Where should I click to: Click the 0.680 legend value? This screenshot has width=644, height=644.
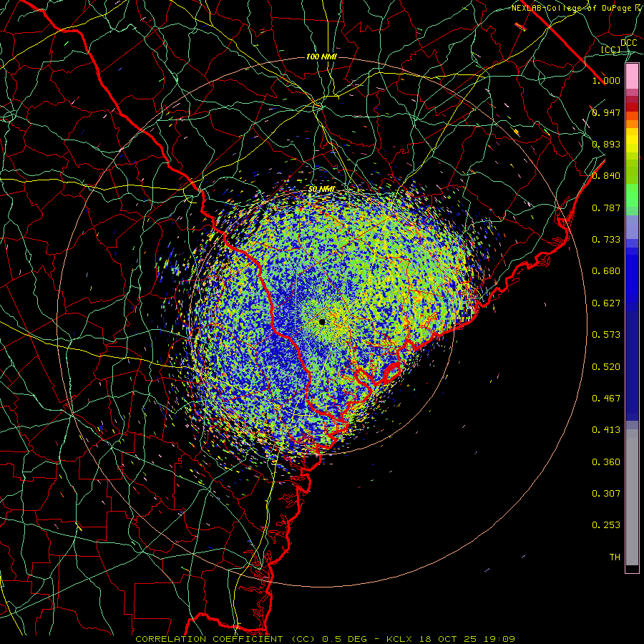coord(606,271)
